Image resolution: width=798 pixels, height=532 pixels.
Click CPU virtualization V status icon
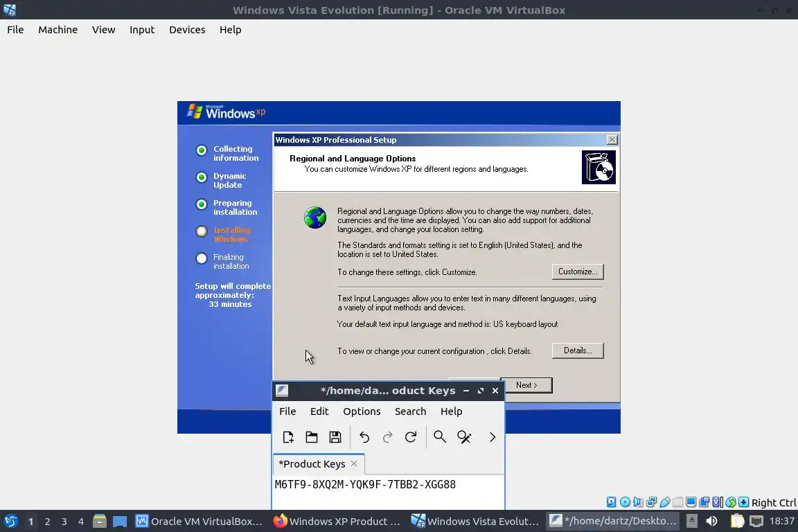pyautogui.click(x=718, y=502)
